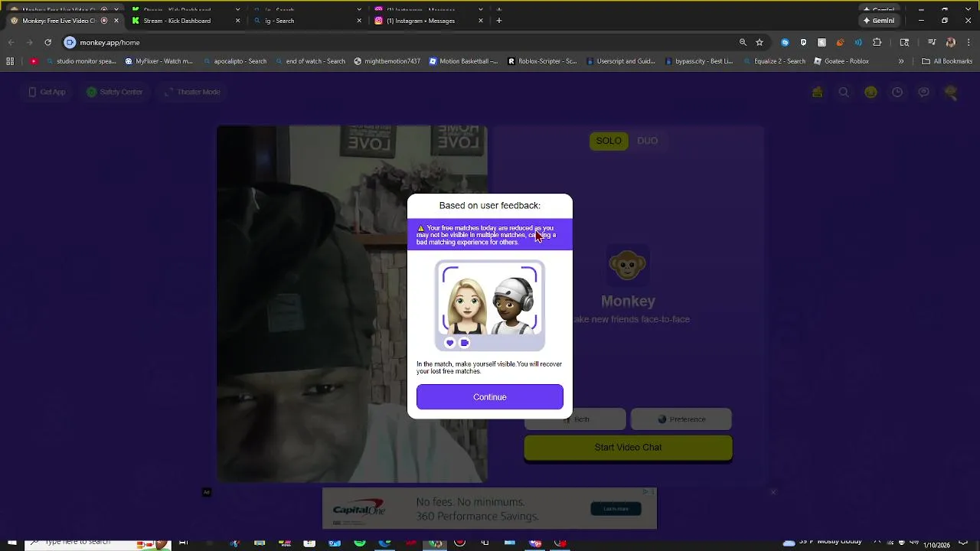
Task: Click the zoom magnifier icon in address bar
Action: coord(743,43)
